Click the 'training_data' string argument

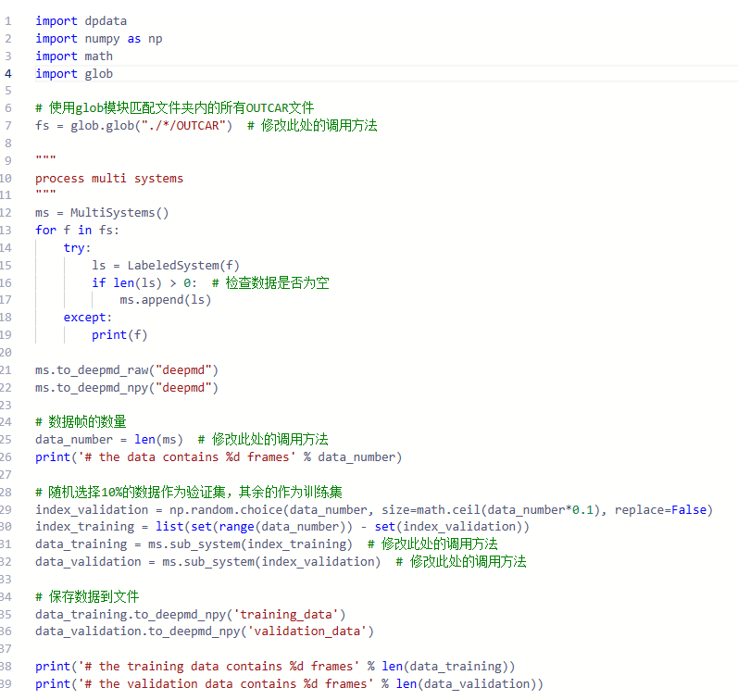tap(293, 614)
